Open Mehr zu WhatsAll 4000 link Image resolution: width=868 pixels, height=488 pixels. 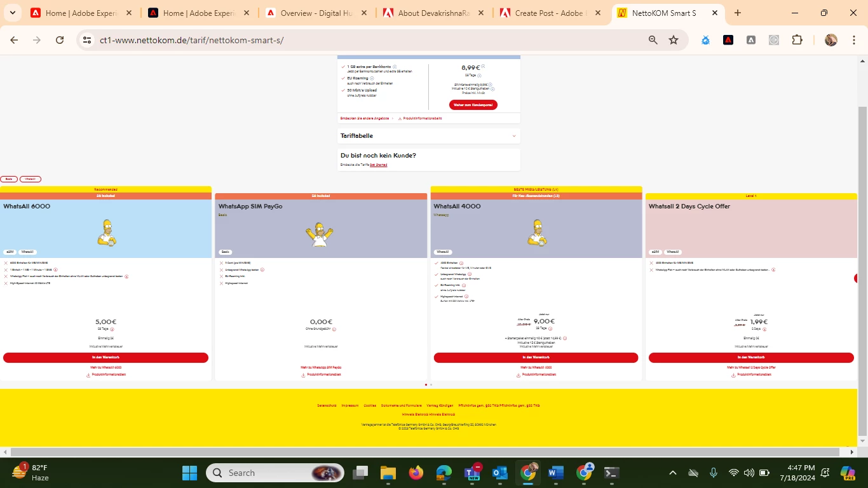coord(536,367)
